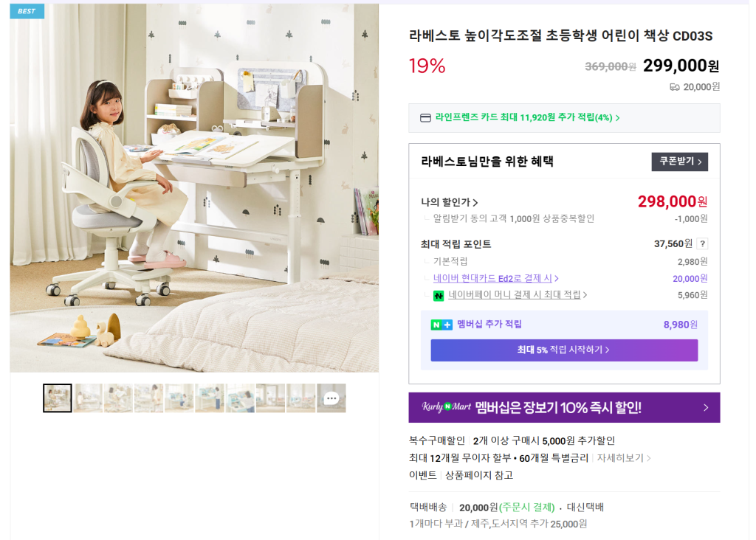
Task: Expand the 나의 할인가 details chevron
Action: point(475,202)
